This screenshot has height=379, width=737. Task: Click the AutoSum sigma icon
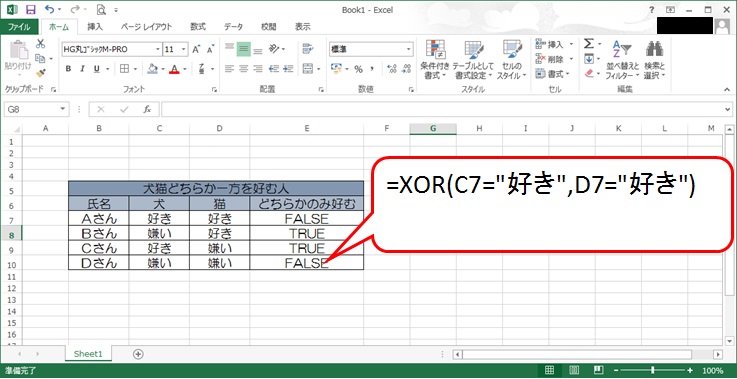(588, 44)
